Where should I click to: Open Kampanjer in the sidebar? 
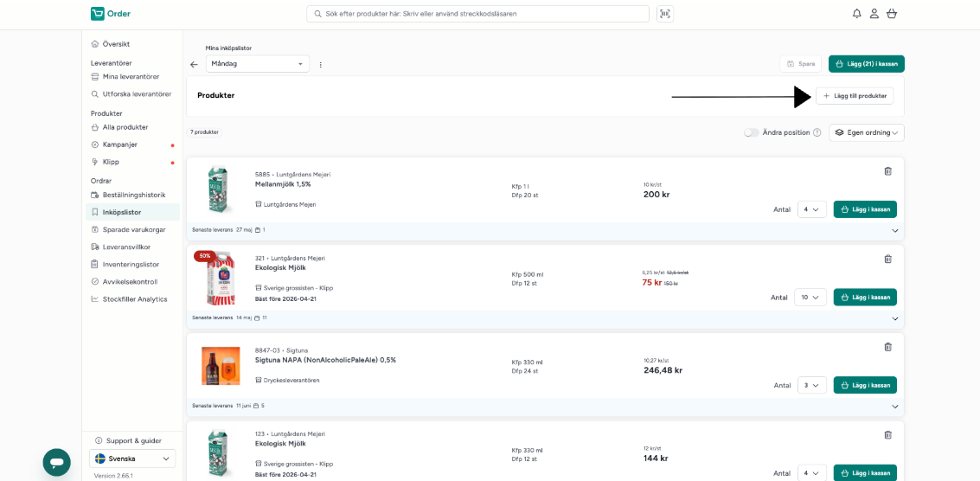pyautogui.click(x=119, y=144)
